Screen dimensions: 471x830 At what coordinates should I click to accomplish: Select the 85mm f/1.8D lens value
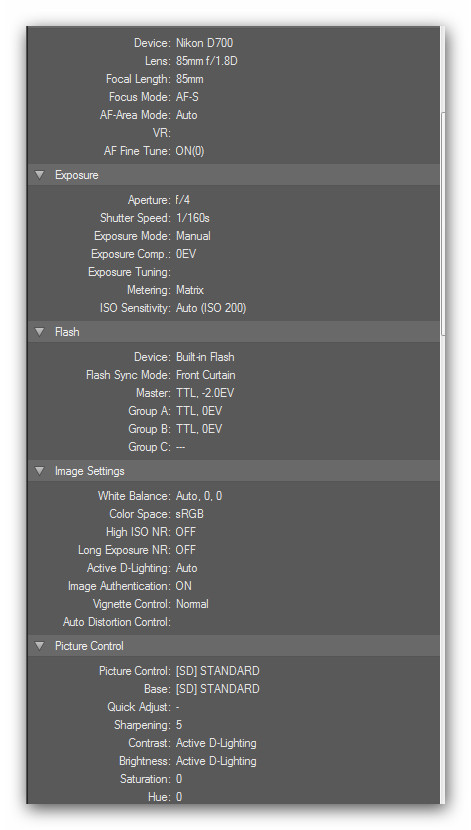click(x=206, y=61)
